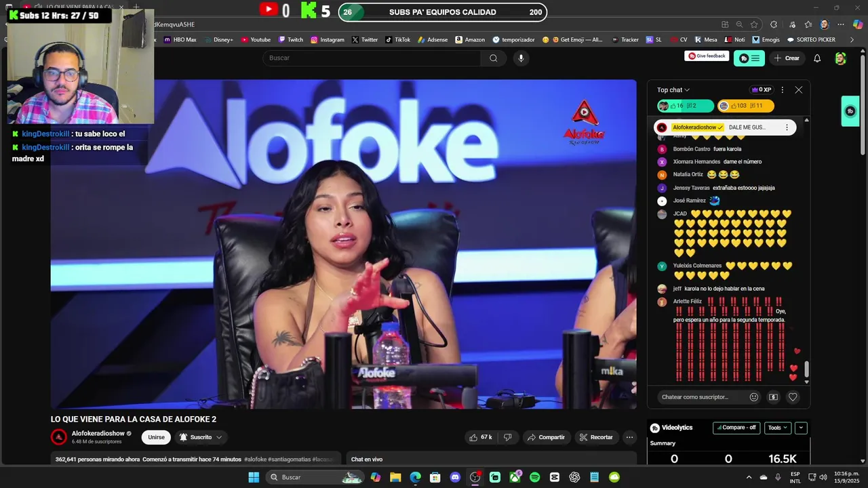This screenshot has height=488, width=868.
Task: Open ChatGPT app from the taskbar
Action: pyautogui.click(x=574, y=477)
